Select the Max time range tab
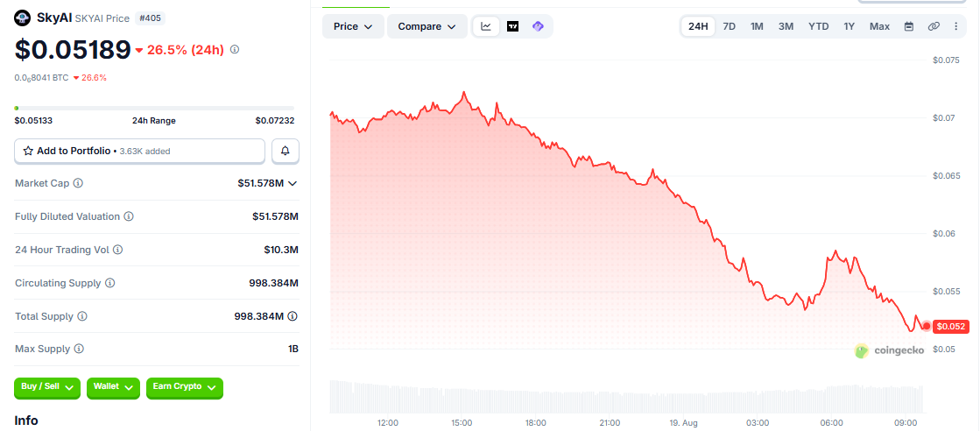 click(x=879, y=26)
